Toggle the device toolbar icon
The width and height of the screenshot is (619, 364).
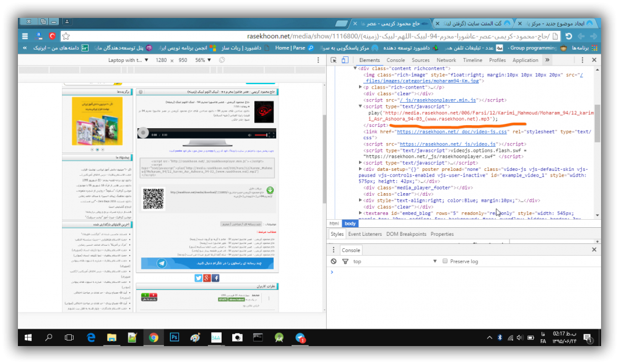tap(344, 60)
